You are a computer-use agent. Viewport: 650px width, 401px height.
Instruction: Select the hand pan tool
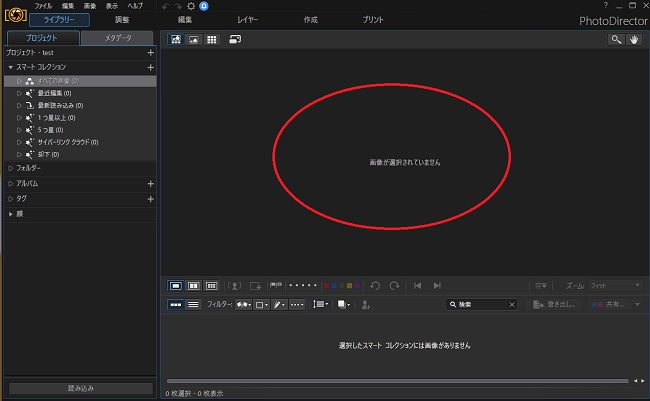(634, 39)
